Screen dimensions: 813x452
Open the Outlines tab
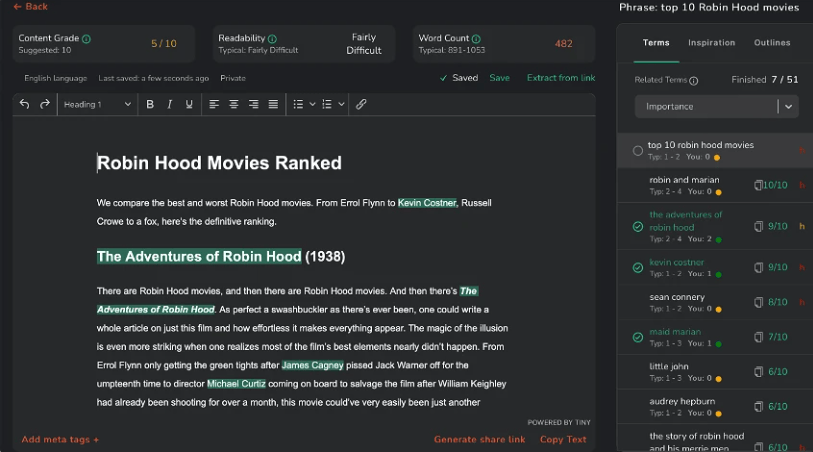[x=772, y=43]
